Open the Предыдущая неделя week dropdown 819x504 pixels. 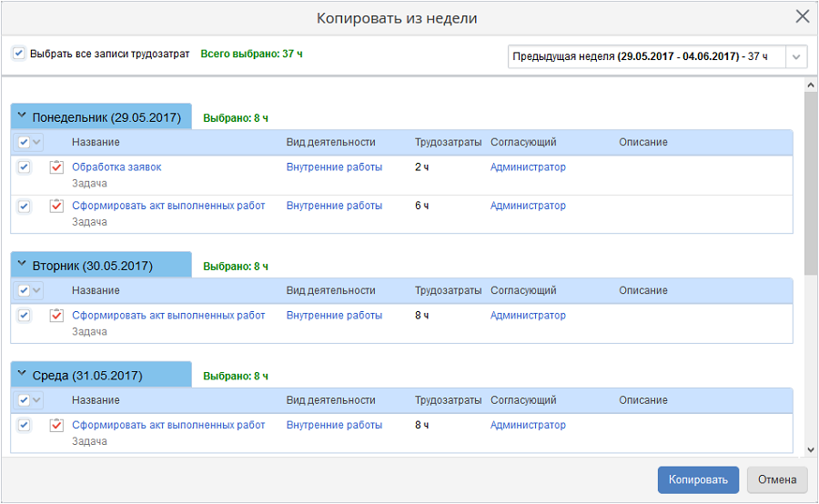click(x=795, y=56)
